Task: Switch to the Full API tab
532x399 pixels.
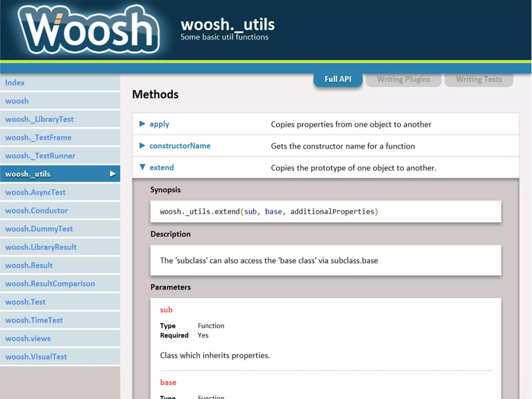Action: [338, 80]
